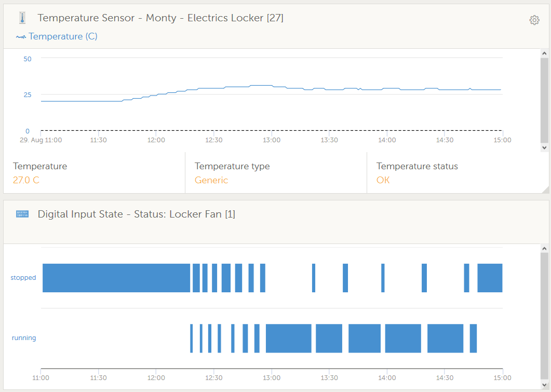Click up arrow of Locker Fan scrollbar
This screenshot has width=551, height=392.
pos(544,249)
